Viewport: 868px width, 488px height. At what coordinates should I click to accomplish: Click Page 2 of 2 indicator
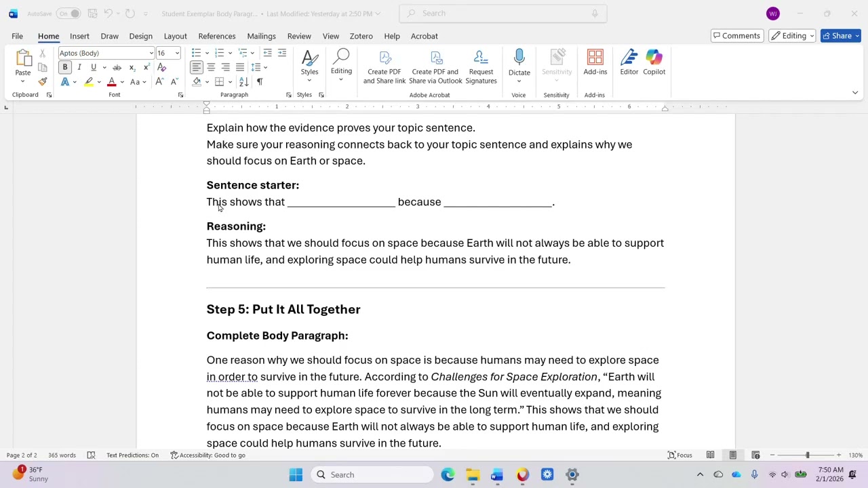(x=22, y=455)
